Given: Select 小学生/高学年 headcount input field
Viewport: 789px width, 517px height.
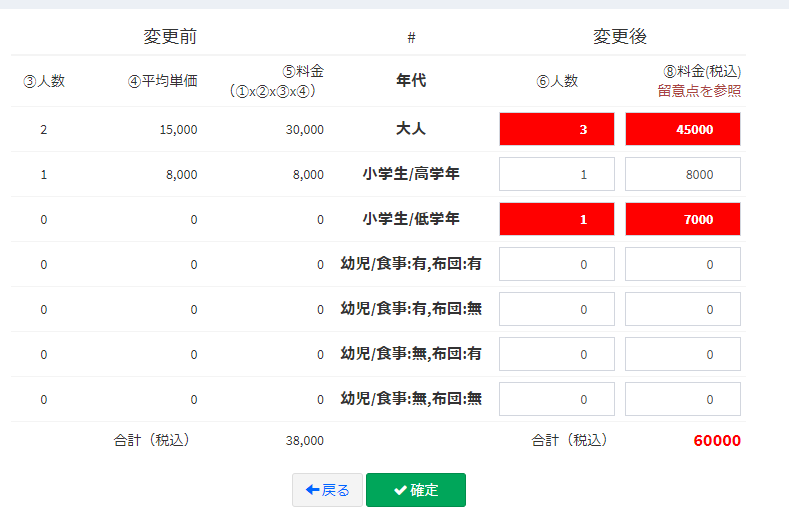Looking at the screenshot, I should coord(557,174).
